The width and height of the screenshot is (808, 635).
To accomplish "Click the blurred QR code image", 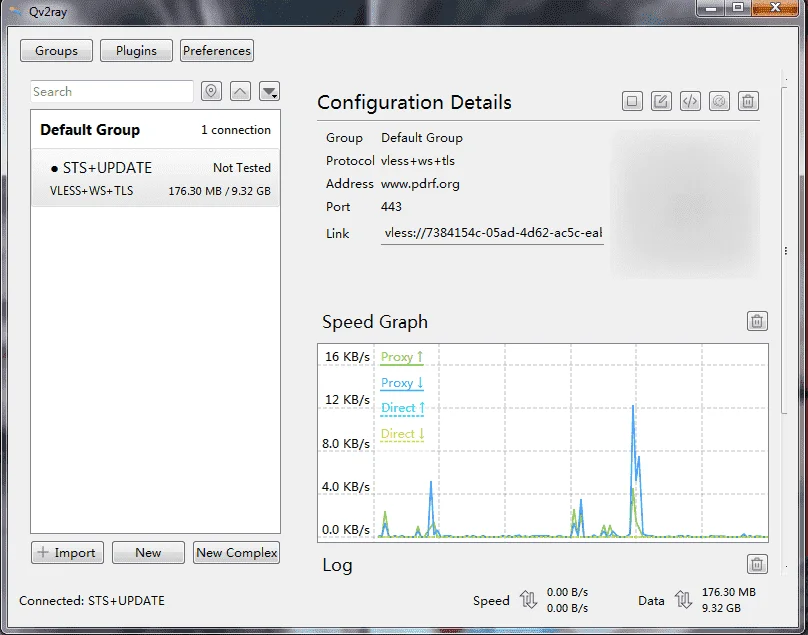I will (x=685, y=204).
